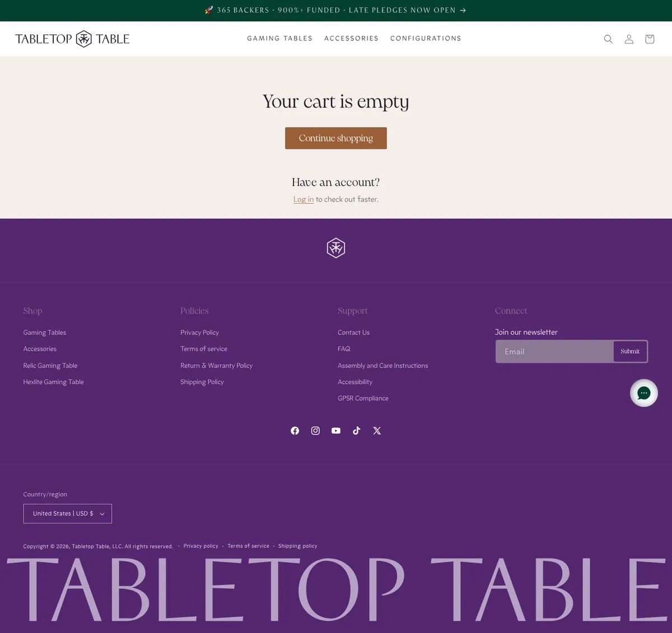Open the Instagram social icon
The image size is (672, 633).
[x=315, y=430]
